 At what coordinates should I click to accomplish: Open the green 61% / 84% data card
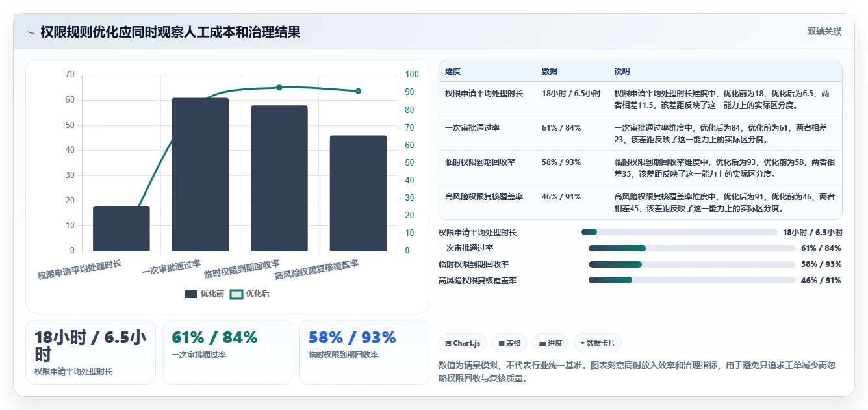[227, 352]
